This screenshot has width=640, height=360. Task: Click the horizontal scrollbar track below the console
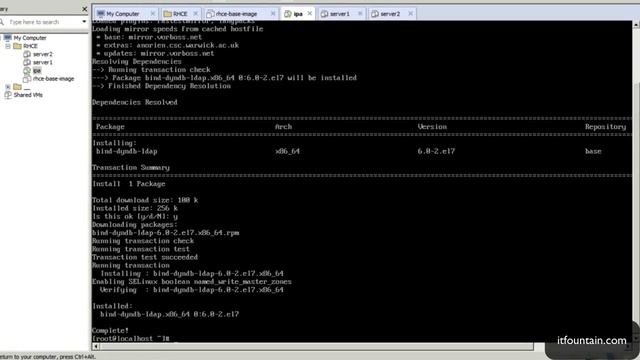click(316, 347)
